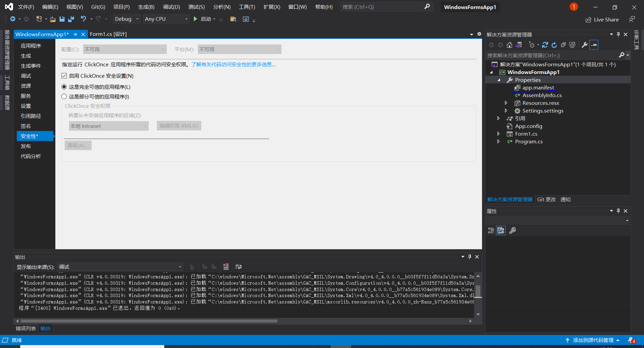Select the fully trusted application radio button
Viewport: 644px width, 348px height.
pyautogui.click(x=64, y=87)
